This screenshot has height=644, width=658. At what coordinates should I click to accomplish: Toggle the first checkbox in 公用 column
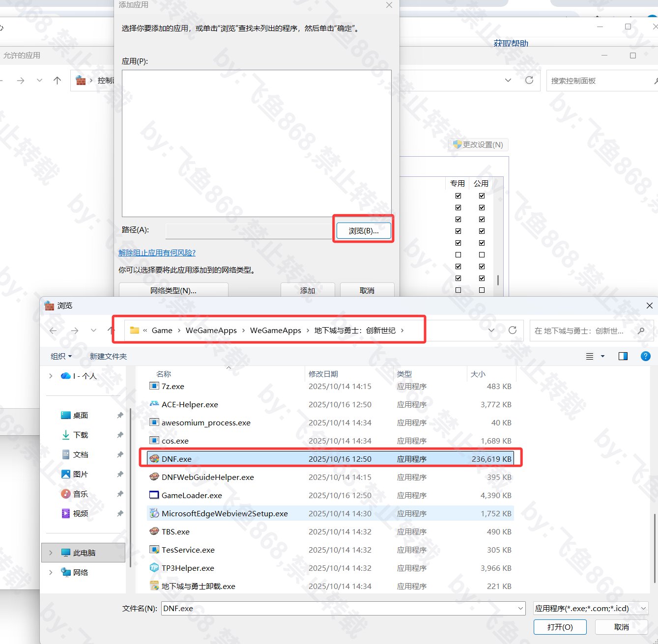(482, 196)
